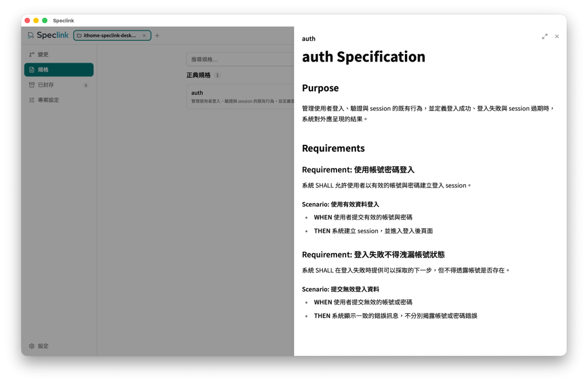Close the auth specification panel
The height and width of the screenshot is (384, 588).
coord(557,36)
